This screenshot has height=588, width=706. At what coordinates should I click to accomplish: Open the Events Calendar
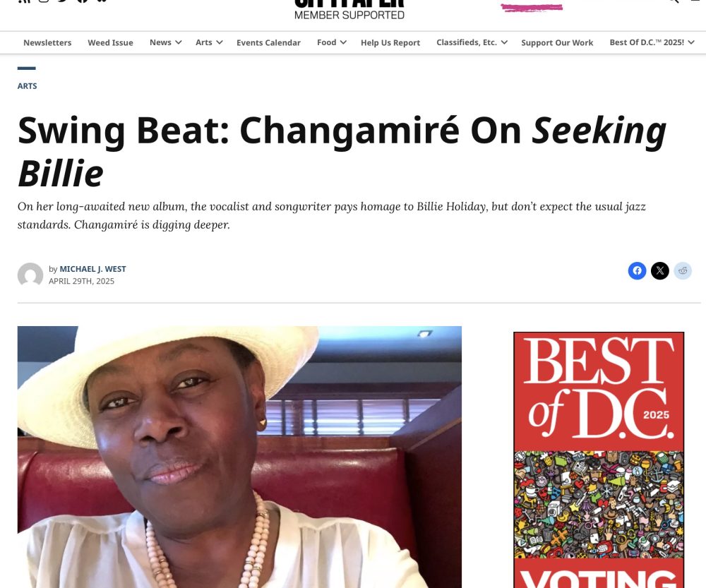268,42
